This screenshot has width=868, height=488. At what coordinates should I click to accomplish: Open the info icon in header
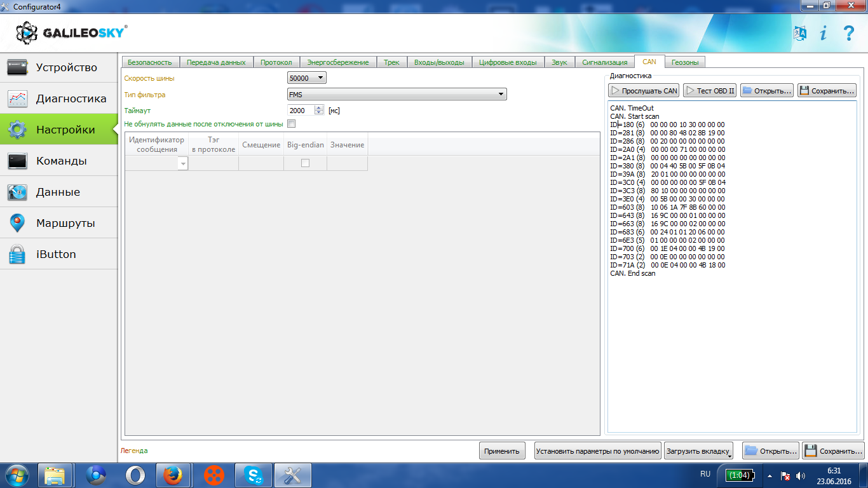pyautogui.click(x=824, y=34)
